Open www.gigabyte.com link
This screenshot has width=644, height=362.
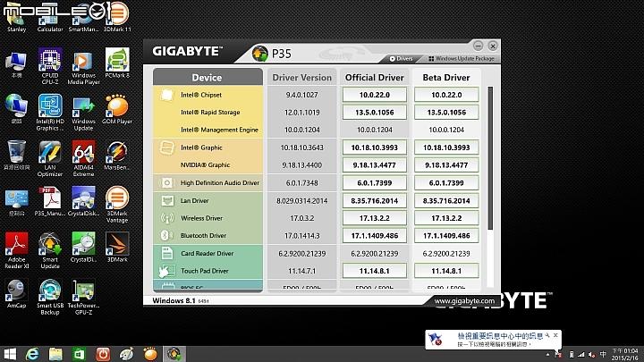click(464, 301)
